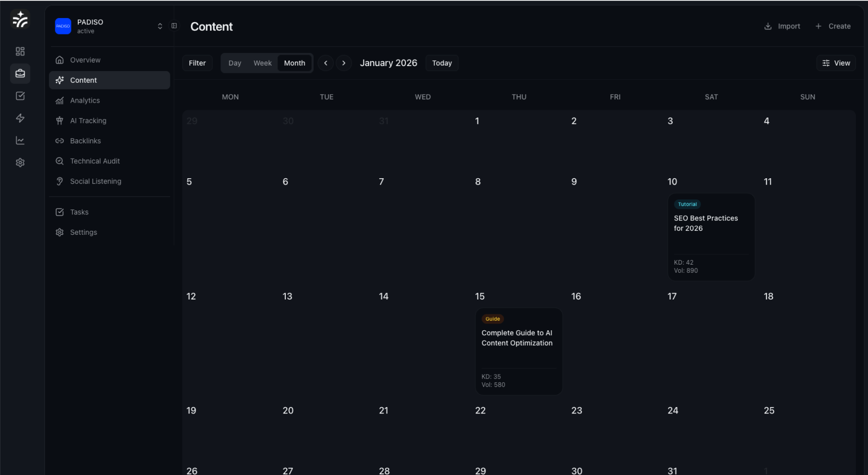Open the Settings menu item in the sidebar
The height and width of the screenshot is (475, 868).
click(83, 232)
